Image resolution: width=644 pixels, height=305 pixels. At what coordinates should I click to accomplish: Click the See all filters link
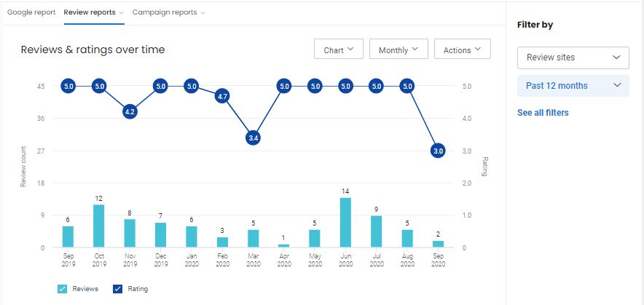543,113
